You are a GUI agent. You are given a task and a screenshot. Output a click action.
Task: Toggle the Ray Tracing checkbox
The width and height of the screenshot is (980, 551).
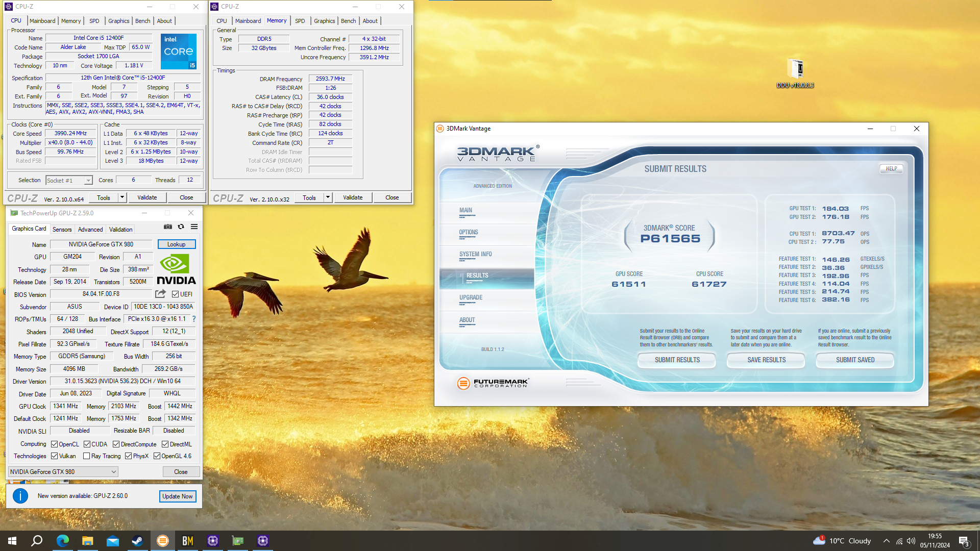click(x=86, y=456)
